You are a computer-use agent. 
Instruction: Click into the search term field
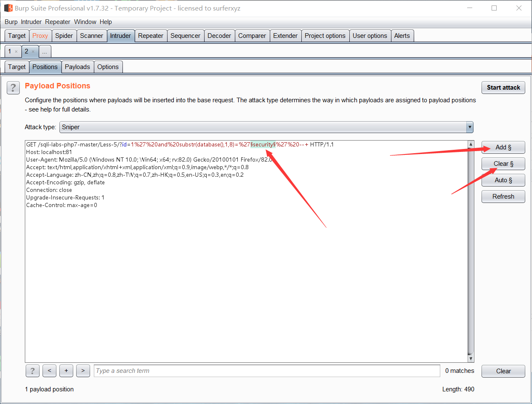tap(267, 371)
